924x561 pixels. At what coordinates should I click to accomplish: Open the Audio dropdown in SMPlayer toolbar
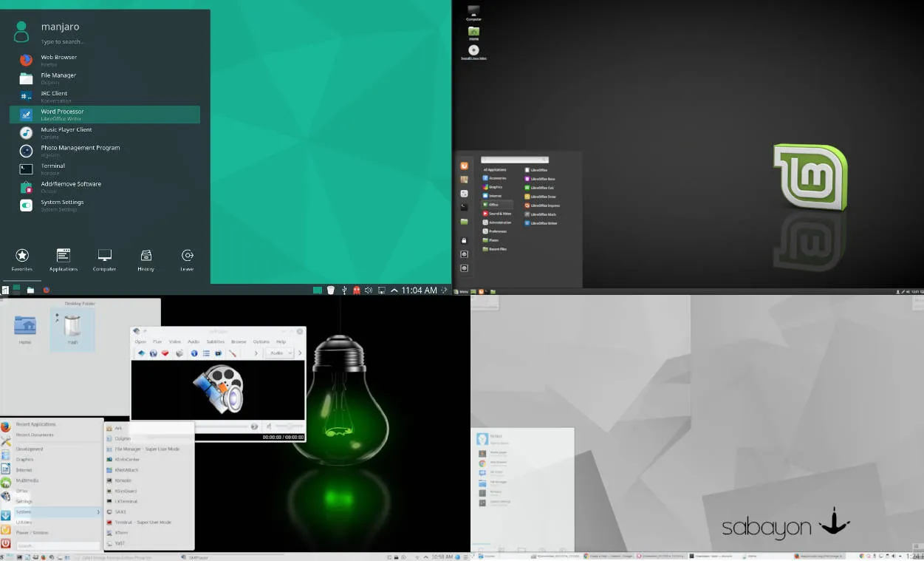[x=280, y=353]
